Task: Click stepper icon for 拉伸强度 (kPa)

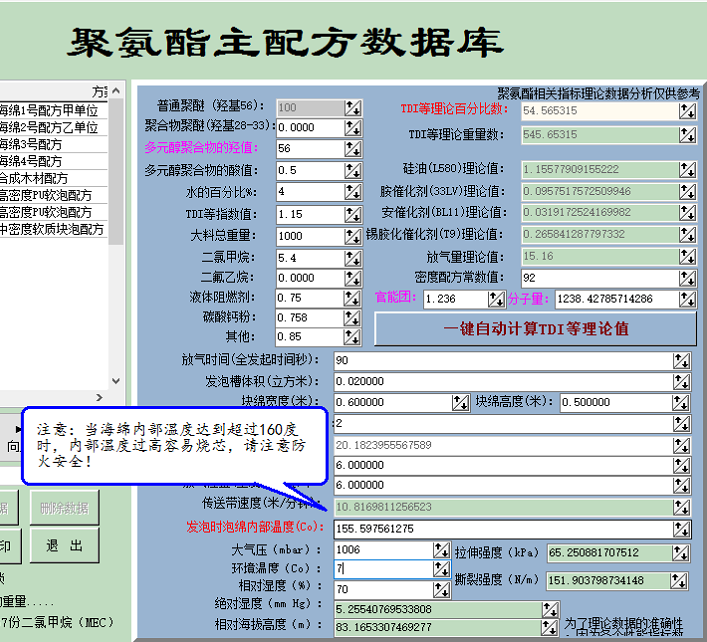Action: 680,553
